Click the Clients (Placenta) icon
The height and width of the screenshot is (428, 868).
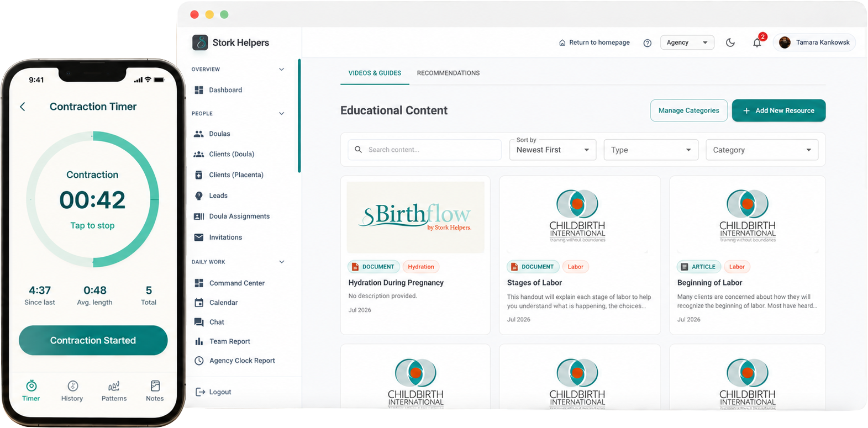click(x=199, y=175)
